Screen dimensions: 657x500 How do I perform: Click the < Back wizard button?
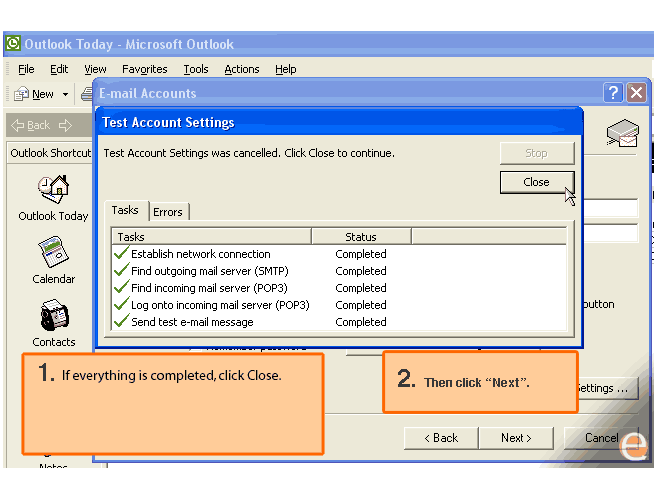441,438
